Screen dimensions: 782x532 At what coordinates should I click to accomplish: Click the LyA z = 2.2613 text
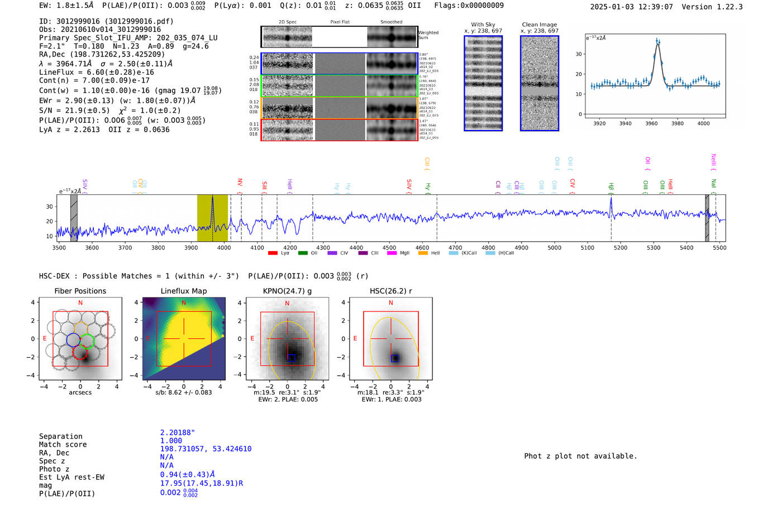69,130
